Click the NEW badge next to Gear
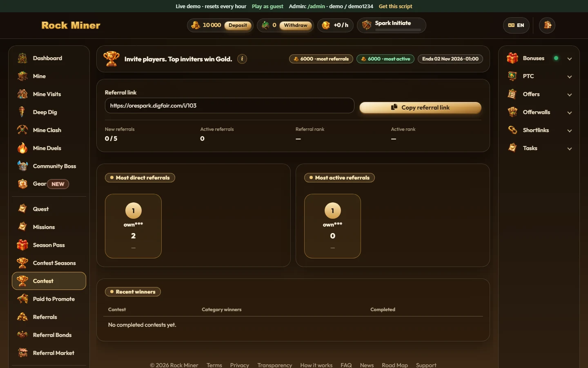588x368 pixels. point(58,184)
